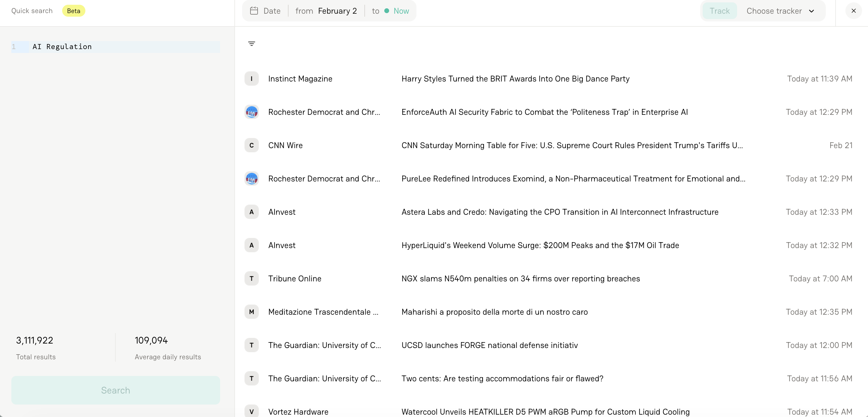This screenshot has height=417, width=868.
Task: Open the Harry Styles BRIT Awards article
Action: pyautogui.click(x=515, y=79)
